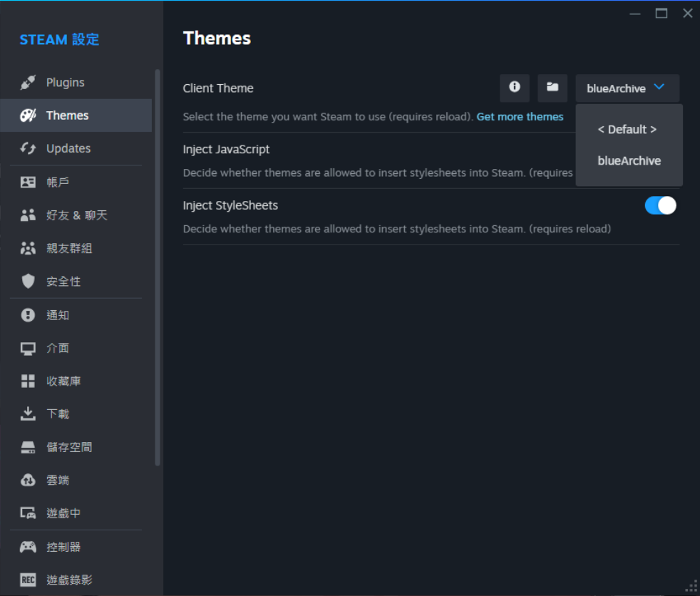
Task: Open 通知 settings section
Action: pyautogui.click(x=76, y=315)
